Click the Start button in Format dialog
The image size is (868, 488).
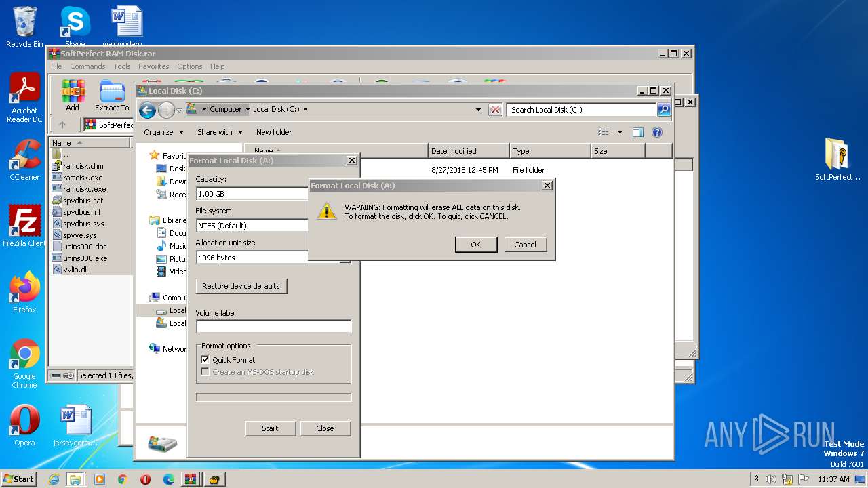[270, 428]
